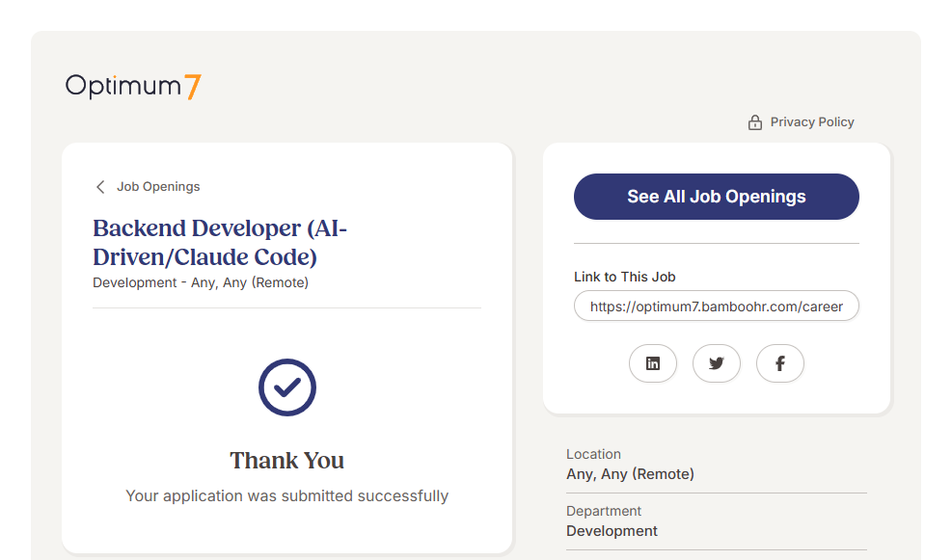Click the Thank You heading

pos(286,461)
